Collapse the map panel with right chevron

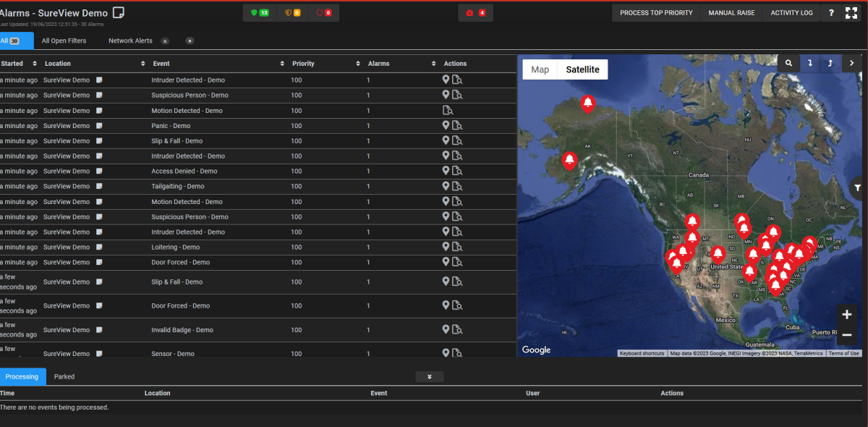pyautogui.click(x=852, y=63)
